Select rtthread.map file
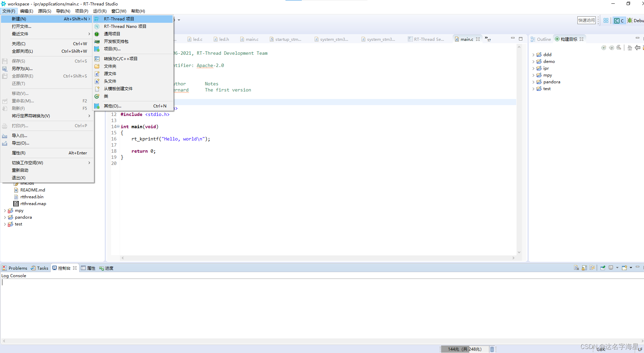 point(33,204)
